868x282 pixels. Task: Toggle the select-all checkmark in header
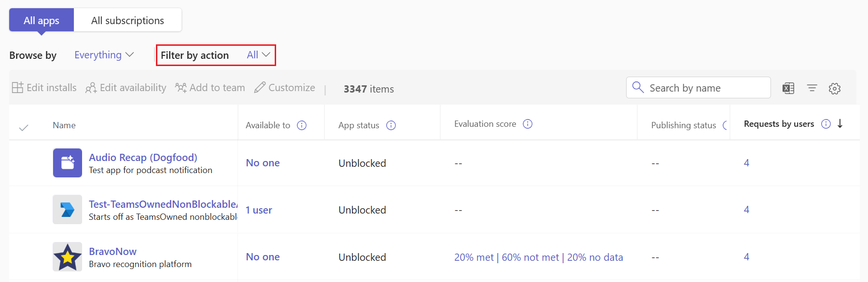pos(24,128)
